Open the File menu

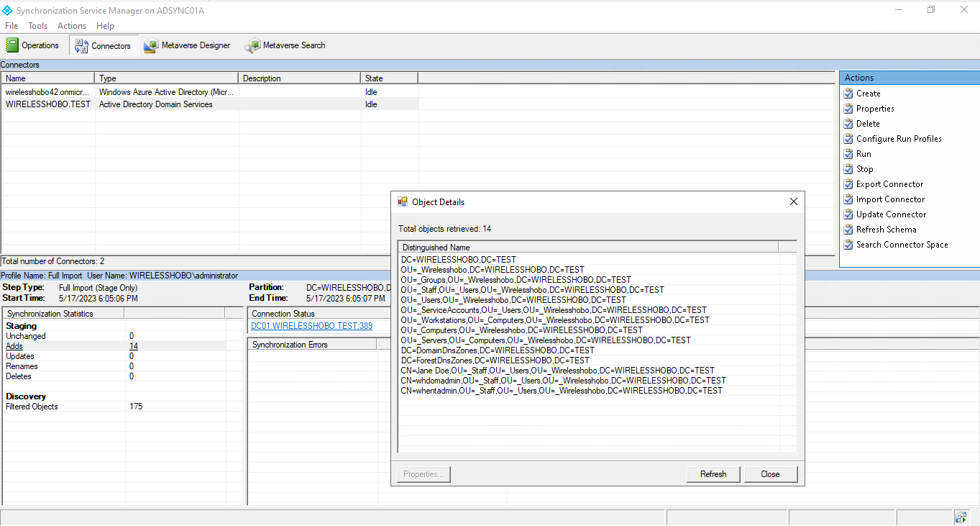[x=12, y=26]
